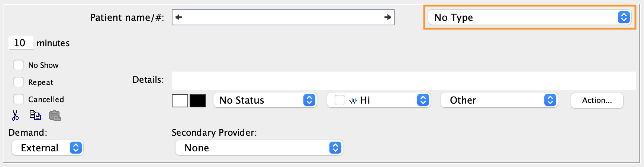Click the waveform icon beside Hi

point(353,100)
